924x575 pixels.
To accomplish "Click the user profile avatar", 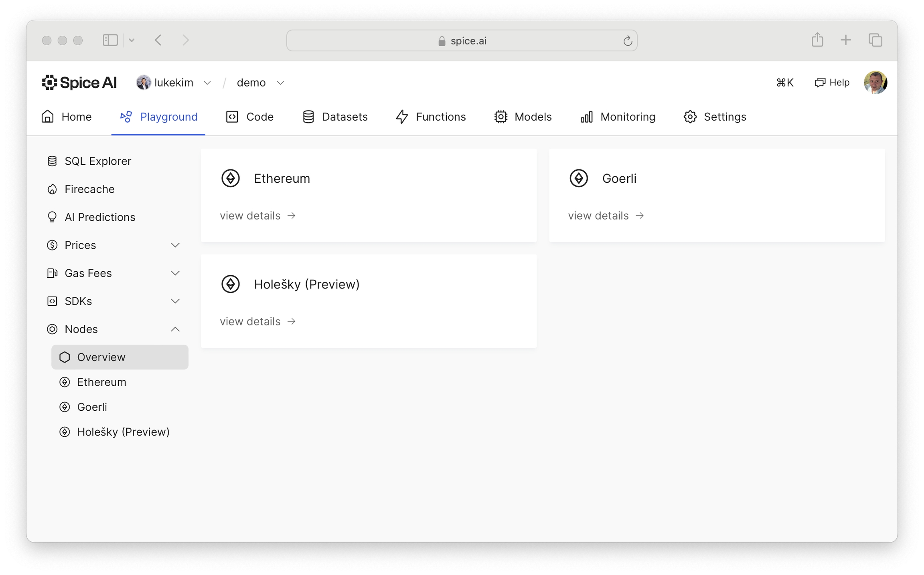I will [875, 83].
